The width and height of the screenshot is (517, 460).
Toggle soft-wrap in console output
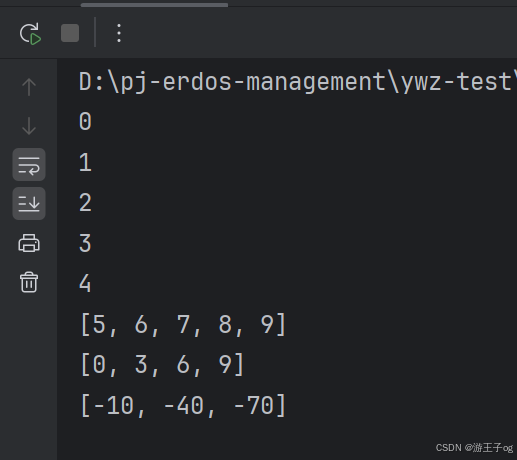(29, 165)
